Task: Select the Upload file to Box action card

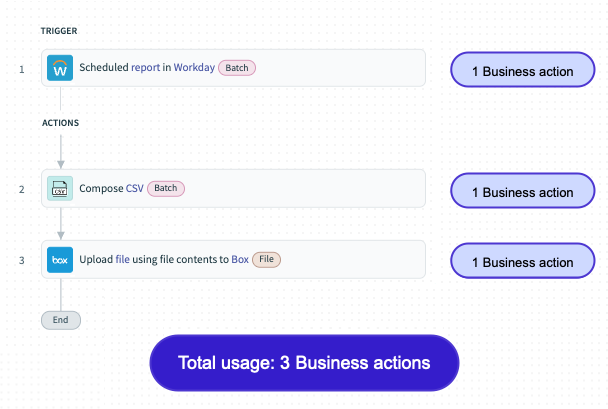Action: pyautogui.click(x=233, y=259)
